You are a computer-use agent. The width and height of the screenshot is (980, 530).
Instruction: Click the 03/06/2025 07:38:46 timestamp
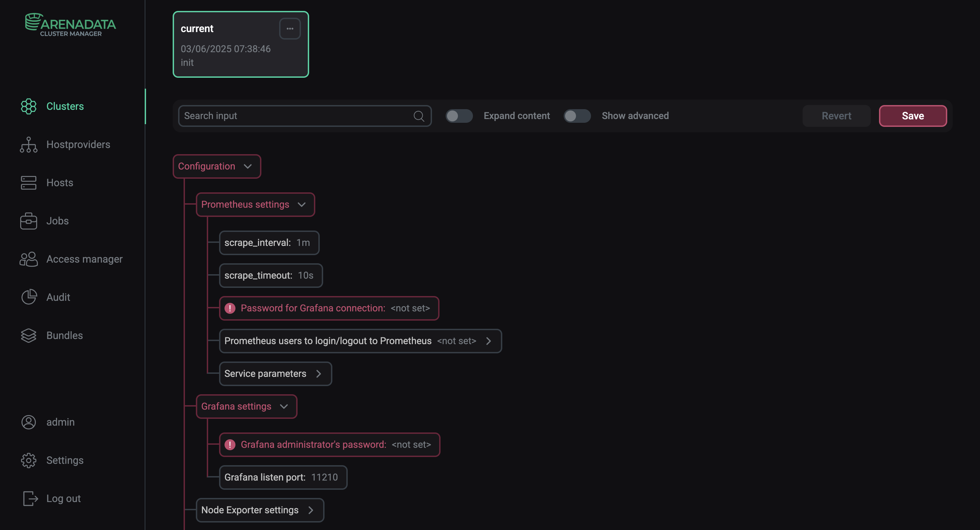click(x=226, y=49)
